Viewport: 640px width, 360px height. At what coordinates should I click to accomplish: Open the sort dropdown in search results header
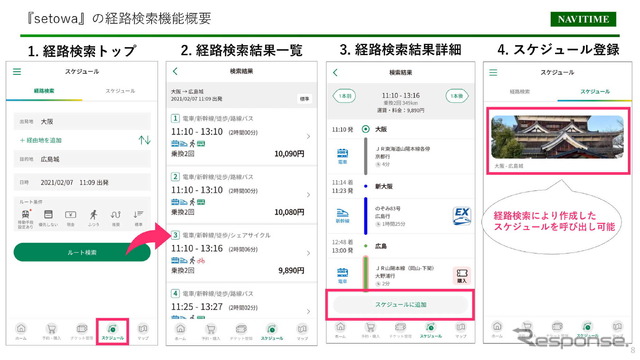coord(304,99)
